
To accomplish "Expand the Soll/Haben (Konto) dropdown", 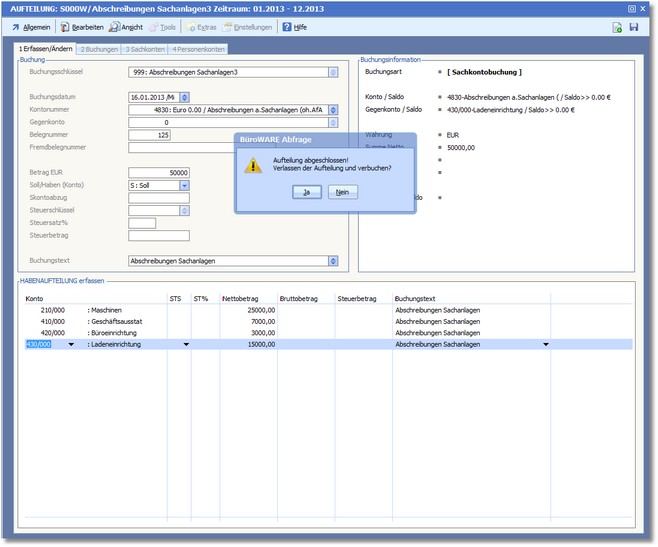I will coord(184,185).
